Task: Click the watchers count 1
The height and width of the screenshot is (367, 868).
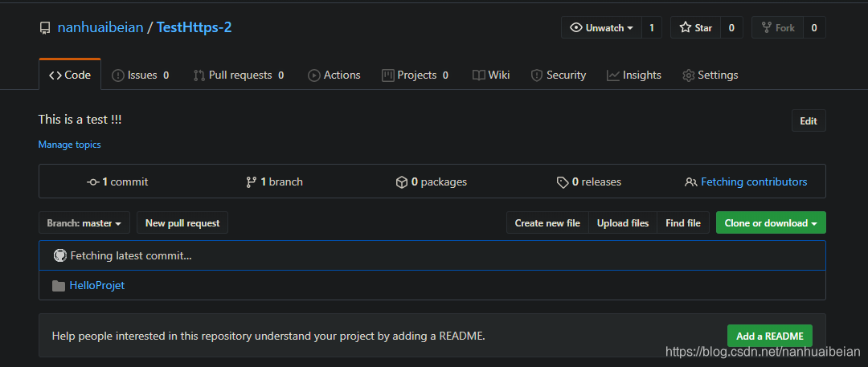Action: tap(652, 27)
